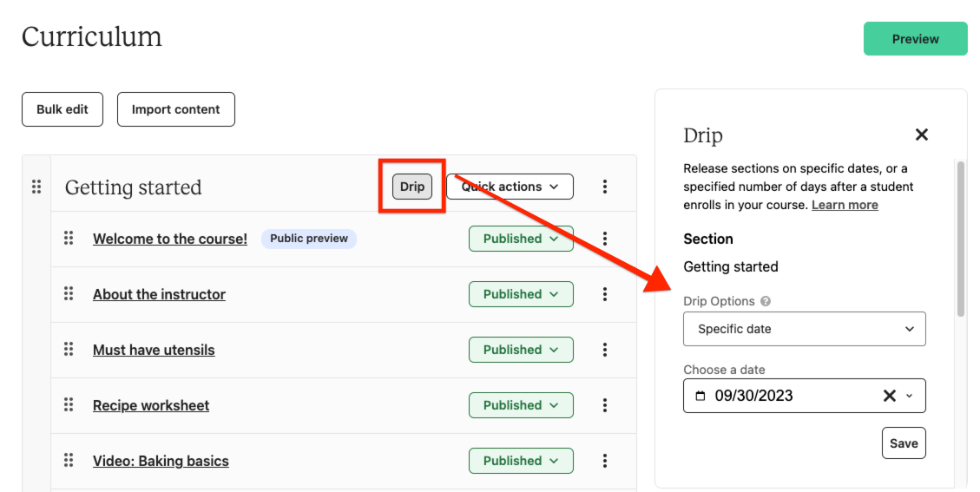The height and width of the screenshot is (492, 980).
Task: Click drag handle beside Video: Baking basics
Action: coord(69,461)
